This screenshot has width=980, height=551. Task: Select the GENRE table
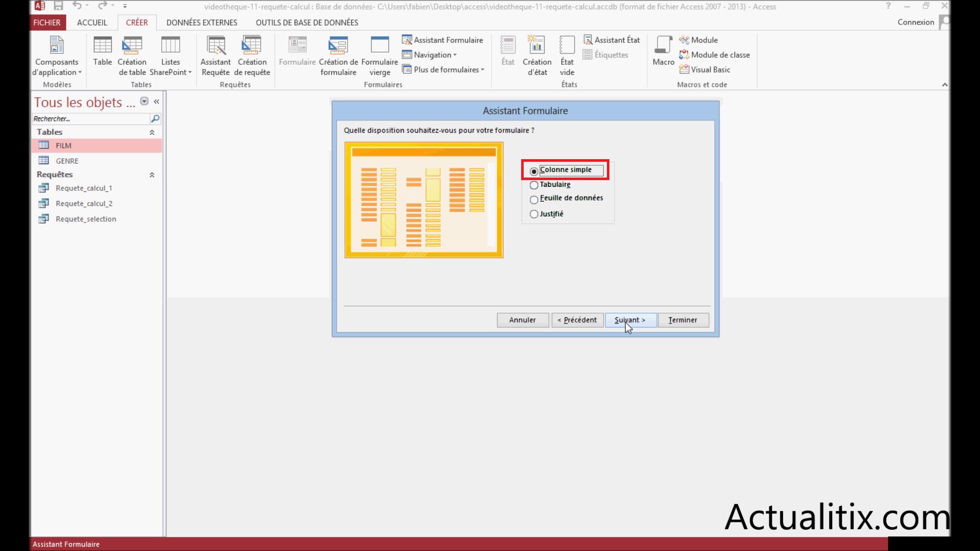coord(97,161)
